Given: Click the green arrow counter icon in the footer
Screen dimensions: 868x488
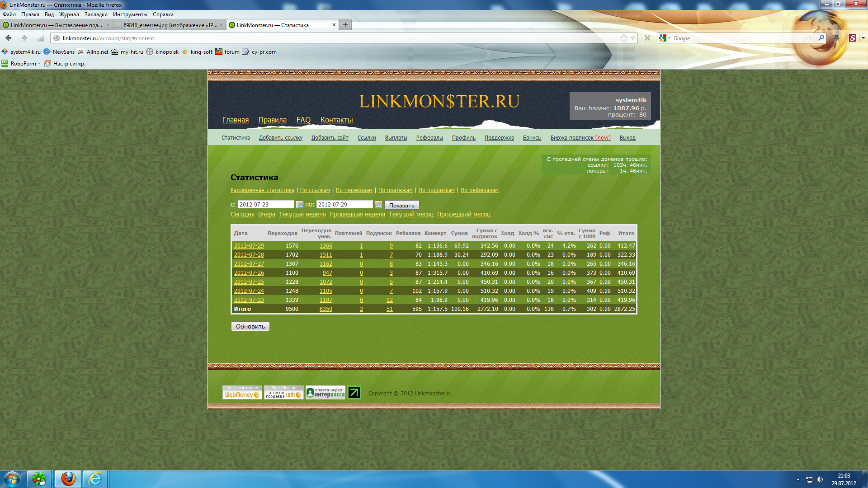Looking at the screenshot, I should [354, 392].
